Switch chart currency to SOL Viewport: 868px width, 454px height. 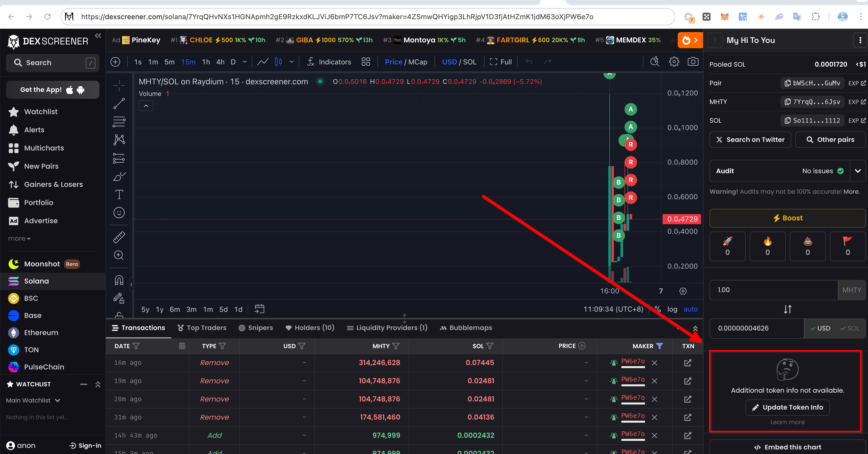coord(470,62)
